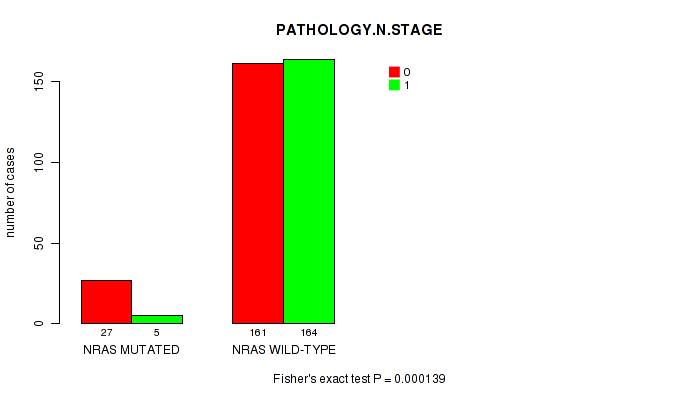Select the NRAS MUTATED group label
The width and height of the screenshot is (690, 400).
132,350
